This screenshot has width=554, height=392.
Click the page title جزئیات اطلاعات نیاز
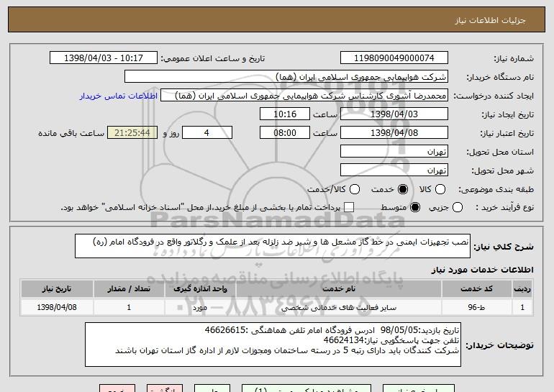pyautogui.click(x=490, y=20)
